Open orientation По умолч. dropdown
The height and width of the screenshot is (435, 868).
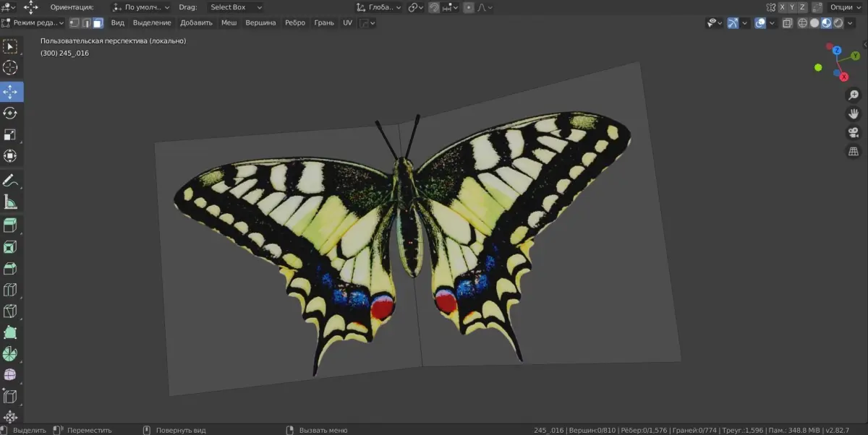coord(141,7)
